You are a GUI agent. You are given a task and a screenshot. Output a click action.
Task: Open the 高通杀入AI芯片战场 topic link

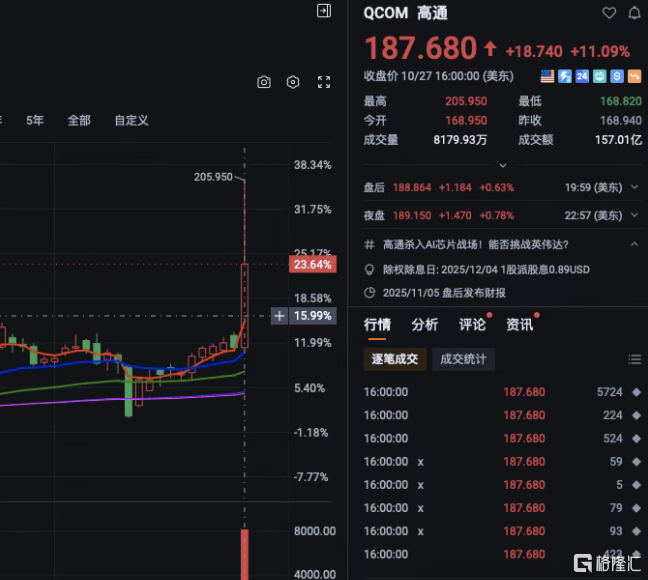476,244
